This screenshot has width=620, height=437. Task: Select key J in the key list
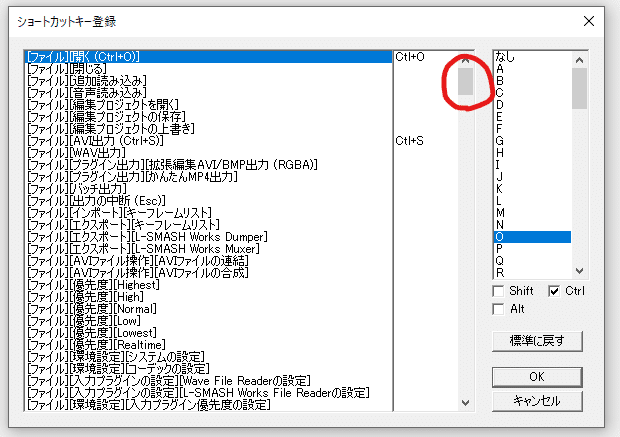click(533, 177)
